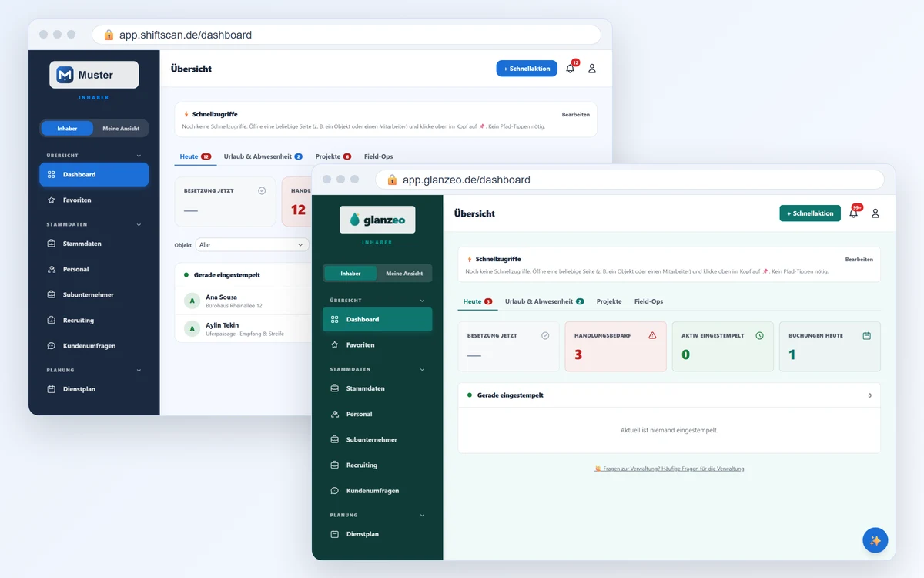
Task: Collapse Stammdaten section in glanzeo sidebar
Action: pos(422,369)
